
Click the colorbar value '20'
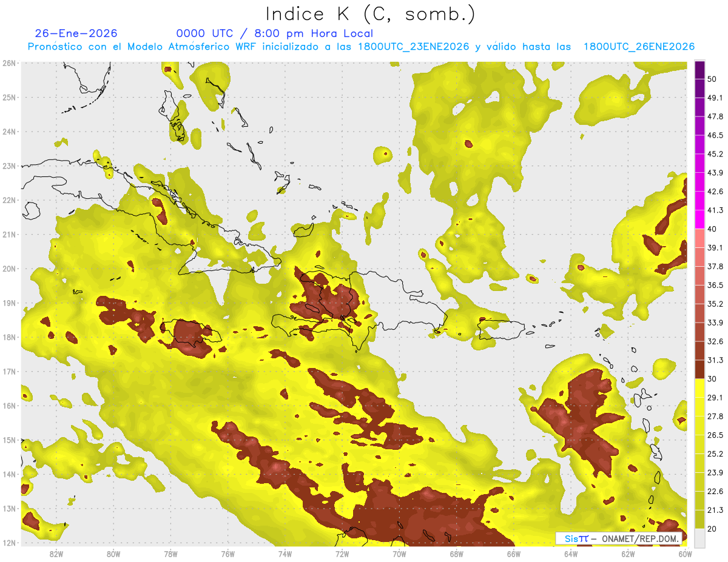[711, 529]
